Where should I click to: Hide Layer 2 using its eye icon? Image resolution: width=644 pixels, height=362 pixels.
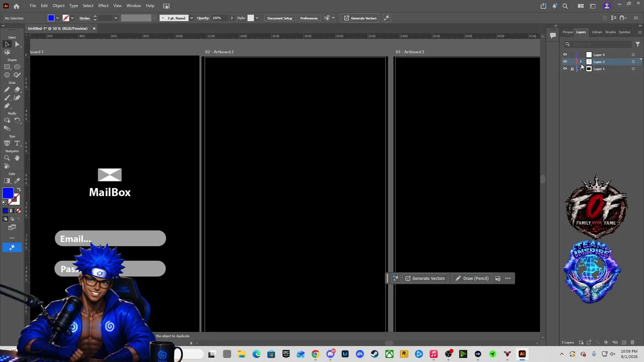click(x=565, y=62)
